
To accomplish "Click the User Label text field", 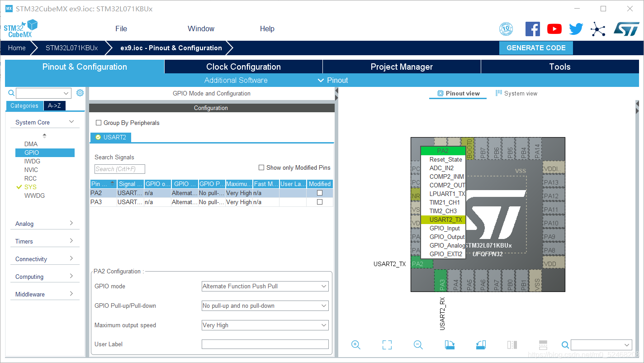I will click(x=265, y=344).
